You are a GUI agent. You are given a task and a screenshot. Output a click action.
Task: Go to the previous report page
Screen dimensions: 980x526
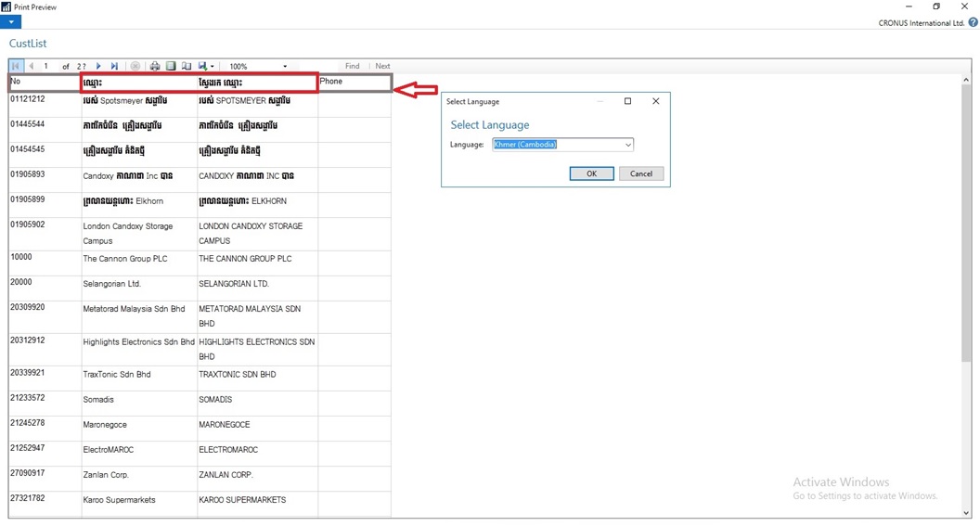point(31,67)
